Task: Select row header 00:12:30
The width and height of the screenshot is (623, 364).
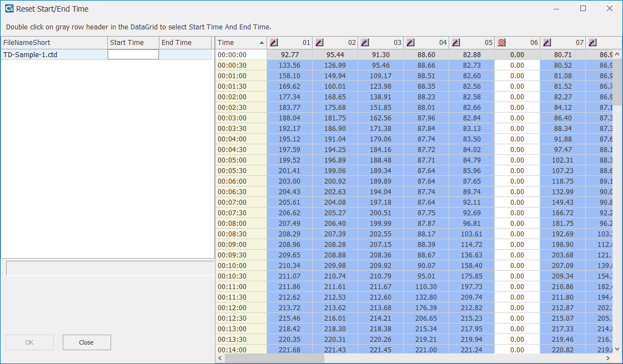Action: coord(241,318)
